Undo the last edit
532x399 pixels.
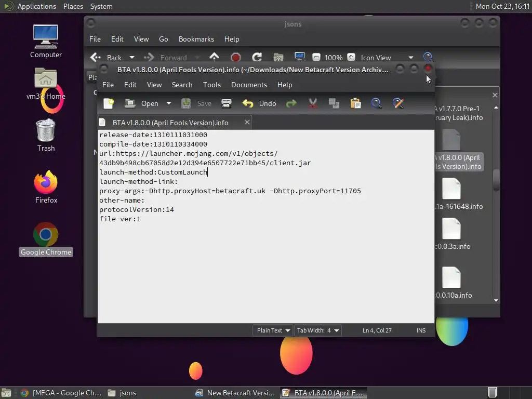259,103
